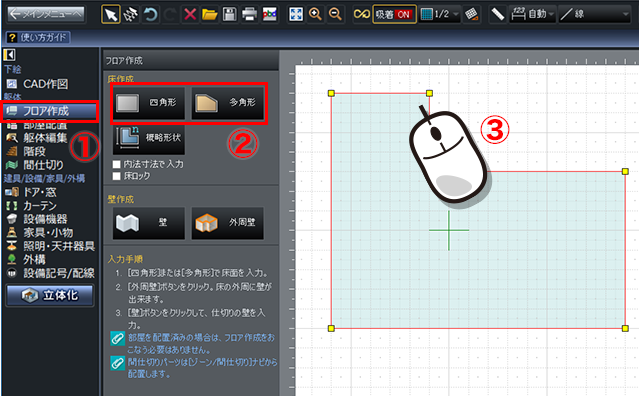Click the image export icon
Viewport: 640px width, 396px height.
(x=269, y=14)
